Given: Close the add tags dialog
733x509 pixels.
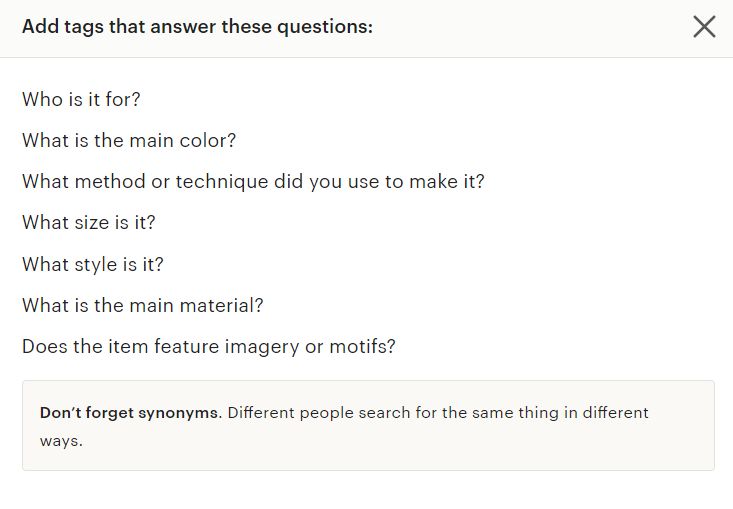Looking at the screenshot, I should tap(704, 27).
